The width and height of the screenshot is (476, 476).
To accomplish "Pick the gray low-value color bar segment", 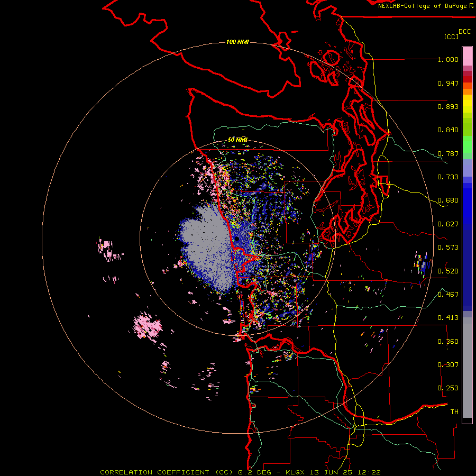I will coord(467,368).
